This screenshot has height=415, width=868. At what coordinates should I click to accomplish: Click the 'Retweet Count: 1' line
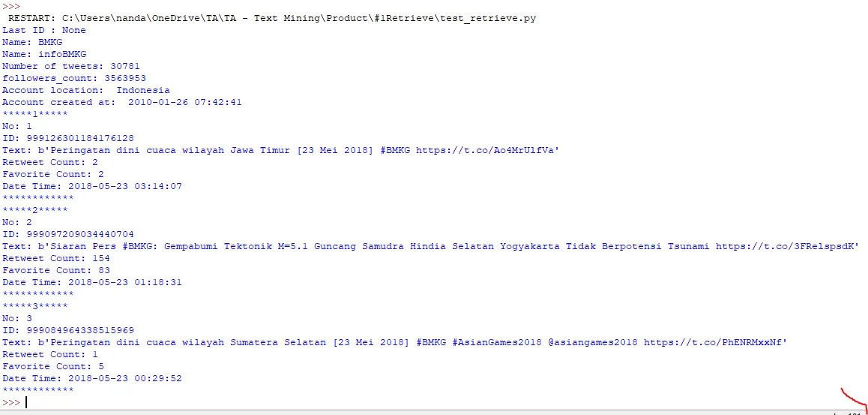[49, 355]
